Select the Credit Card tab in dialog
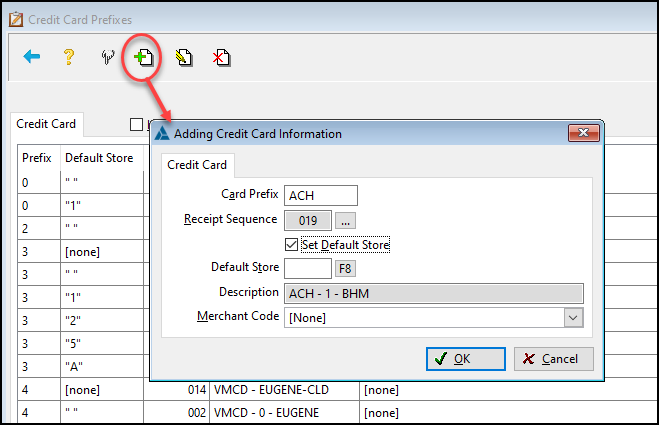Viewport: 659px width, 425px height. point(197,165)
